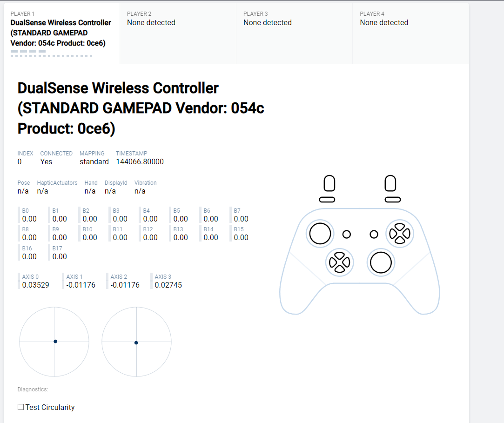Click the large DualSense Wireless Controller heading
504x423 pixels.
click(x=141, y=108)
